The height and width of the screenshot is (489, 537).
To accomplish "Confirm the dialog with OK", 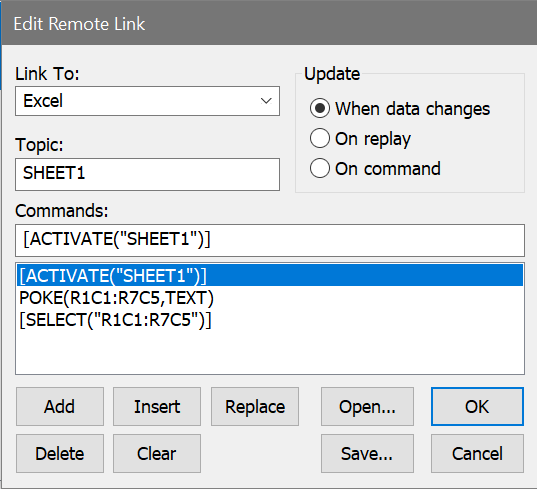I will (x=477, y=406).
